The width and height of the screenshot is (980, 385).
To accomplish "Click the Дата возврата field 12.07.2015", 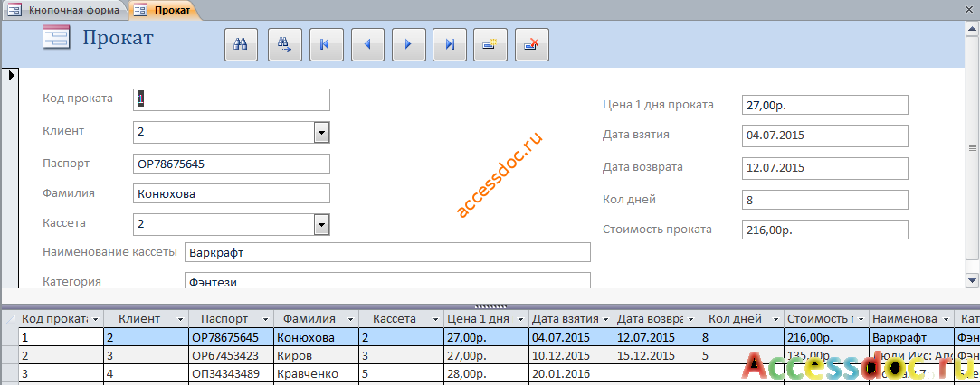I will [x=825, y=168].
